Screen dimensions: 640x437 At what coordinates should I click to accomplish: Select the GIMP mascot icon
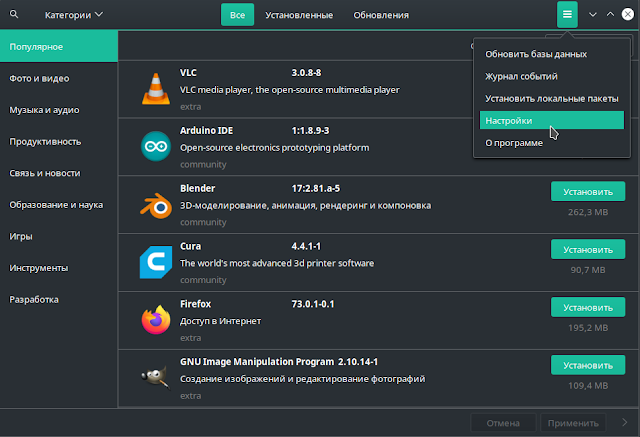pos(156,377)
